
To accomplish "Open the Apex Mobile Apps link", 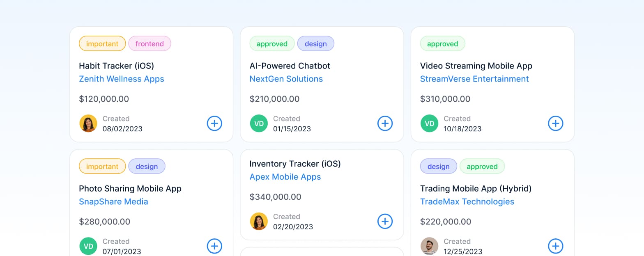I will pos(285,177).
